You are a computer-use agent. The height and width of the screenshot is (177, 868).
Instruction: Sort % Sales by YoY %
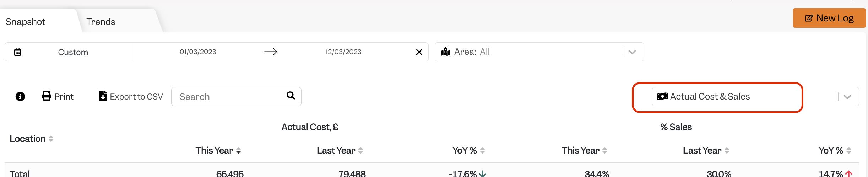(x=835, y=150)
